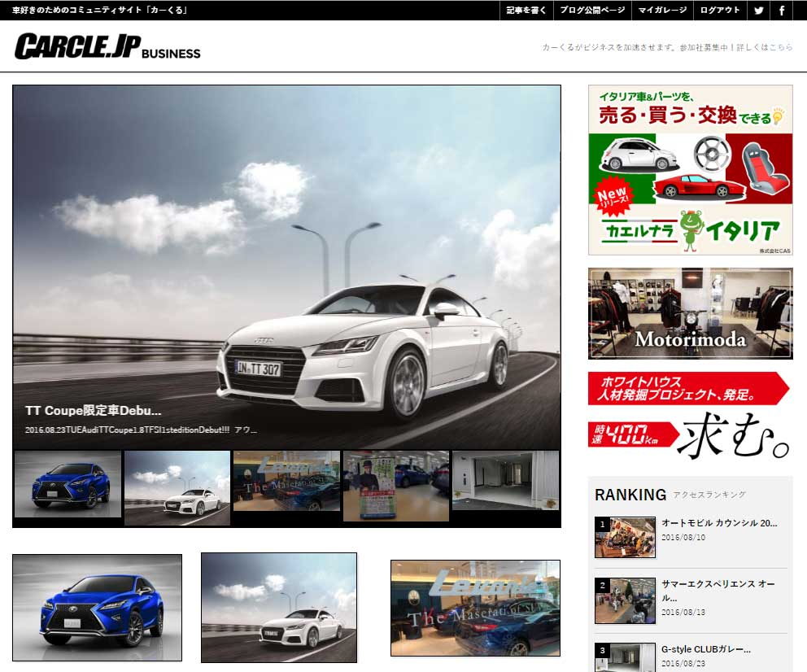The height and width of the screenshot is (672, 807).
Task: Click the date 2016/08/10 in ranking
Action: point(683,537)
